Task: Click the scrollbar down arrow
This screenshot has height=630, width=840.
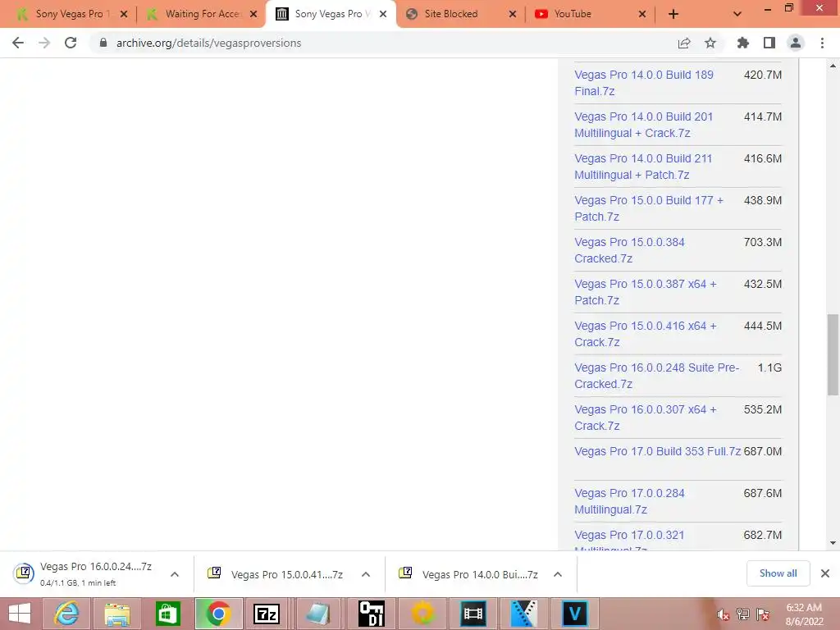Action: (x=833, y=543)
